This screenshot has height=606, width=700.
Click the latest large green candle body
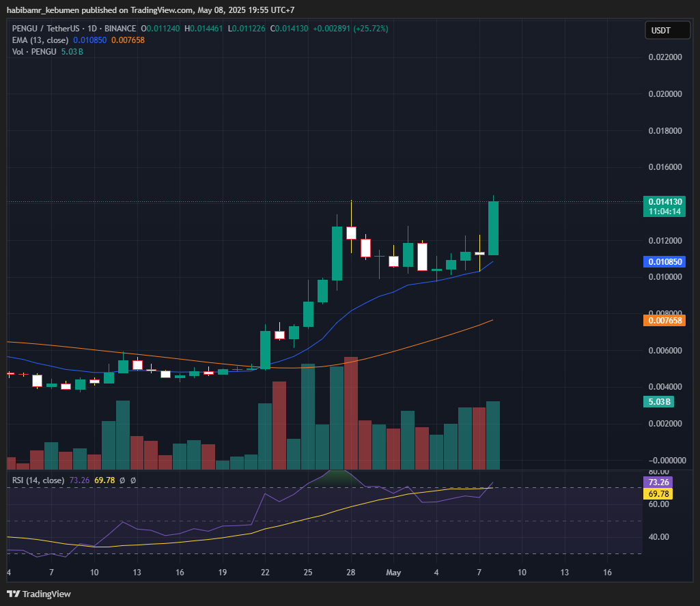pyautogui.click(x=493, y=228)
